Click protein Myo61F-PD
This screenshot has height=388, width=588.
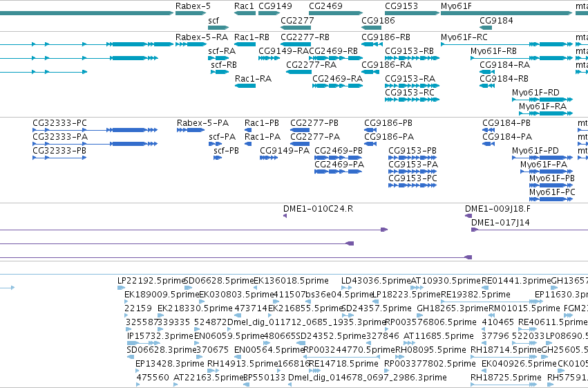pos(535,151)
